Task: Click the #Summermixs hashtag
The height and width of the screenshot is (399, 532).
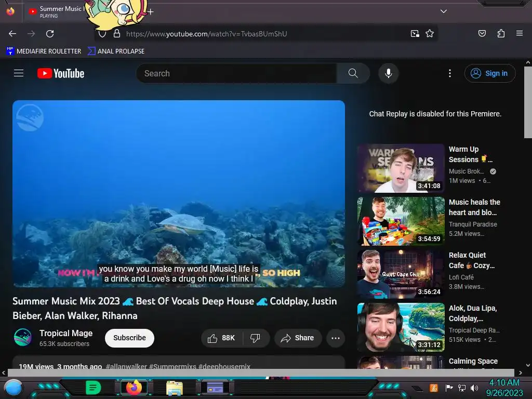Action: 172,366
